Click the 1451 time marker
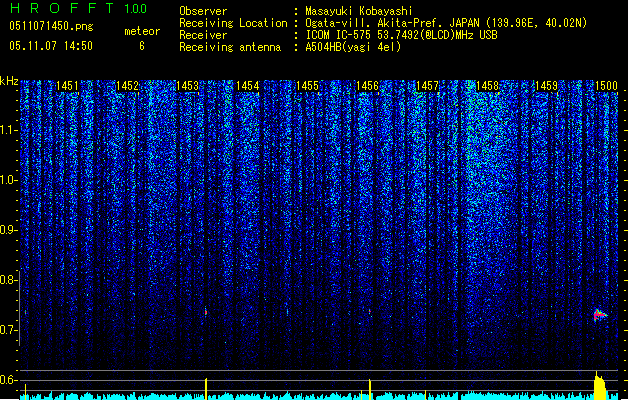 67,85
